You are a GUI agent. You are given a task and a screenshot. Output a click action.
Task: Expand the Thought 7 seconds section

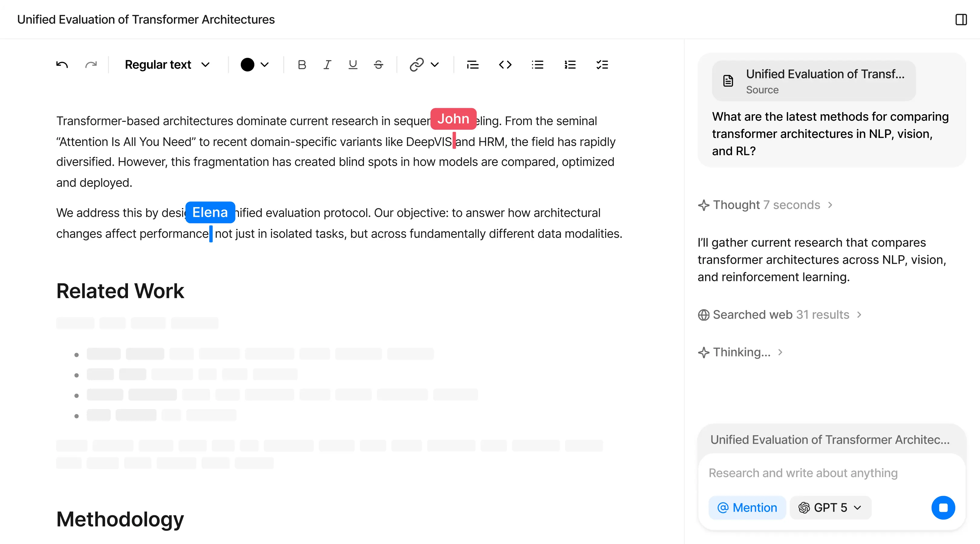[x=766, y=205]
